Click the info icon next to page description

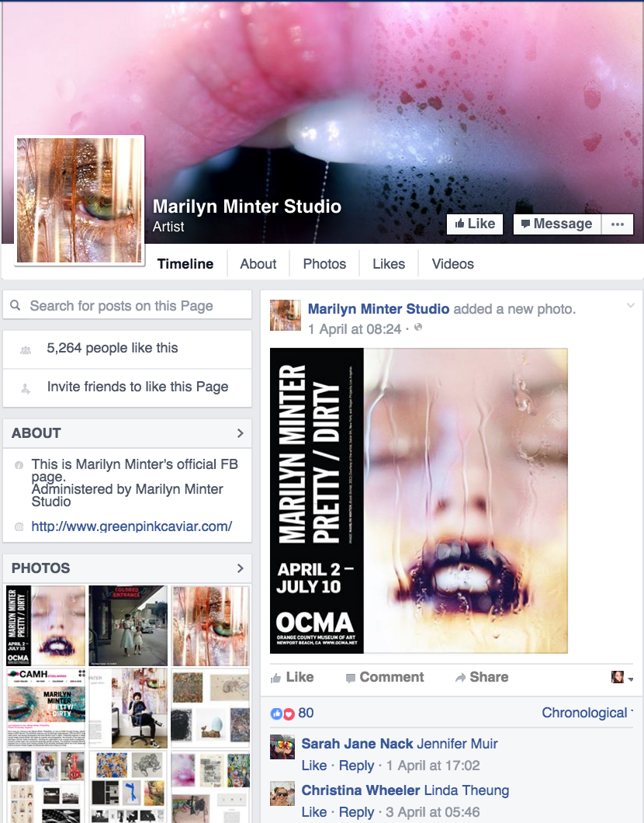[19, 465]
